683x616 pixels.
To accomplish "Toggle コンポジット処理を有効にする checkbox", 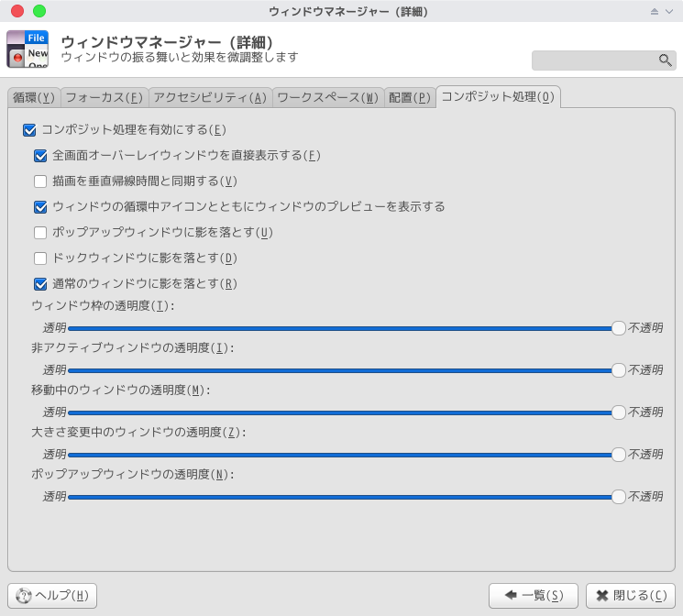I will (x=29, y=130).
